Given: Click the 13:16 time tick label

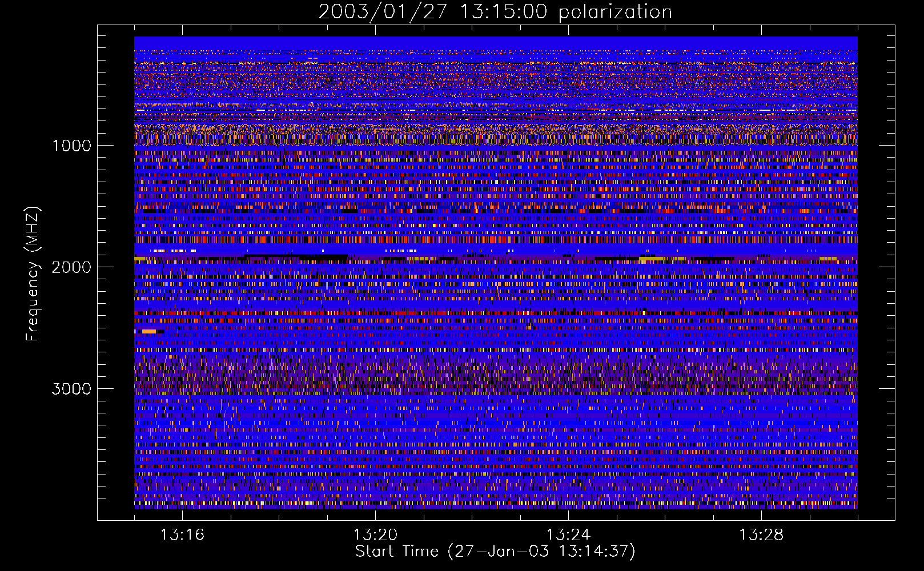Looking at the screenshot, I should (x=182, y=535).
